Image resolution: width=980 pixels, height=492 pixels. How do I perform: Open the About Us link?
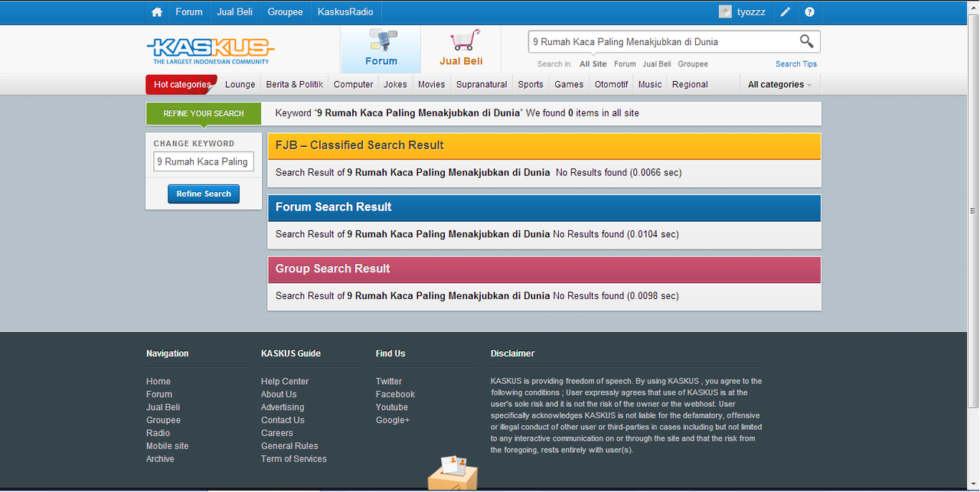tap(279, 395)
